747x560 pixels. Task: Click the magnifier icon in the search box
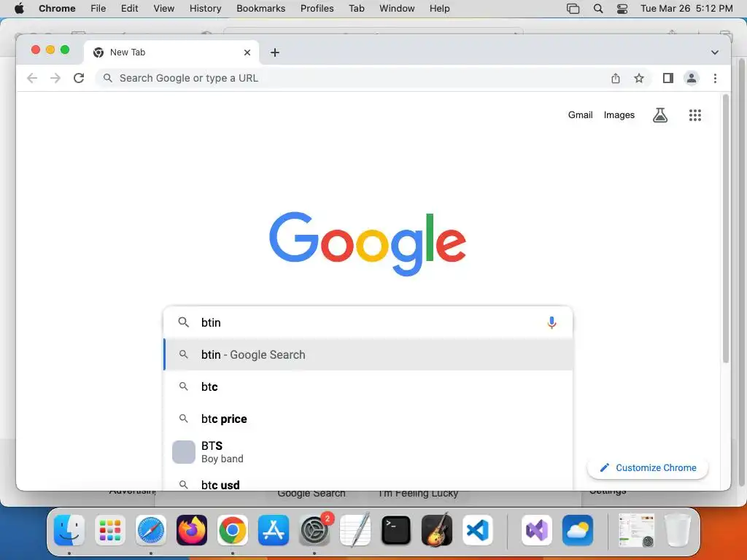pyautogui.click(x=183, y=322)
